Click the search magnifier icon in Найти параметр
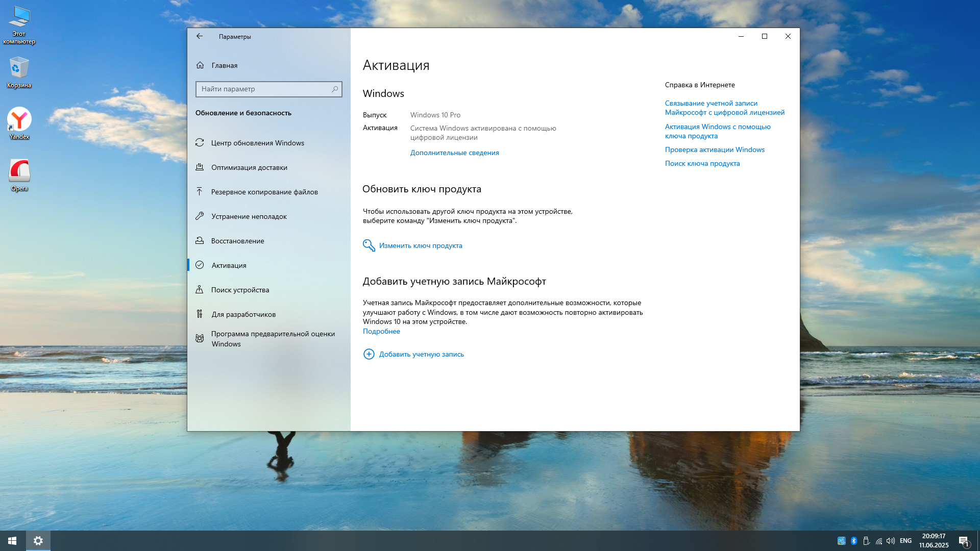 335,89
